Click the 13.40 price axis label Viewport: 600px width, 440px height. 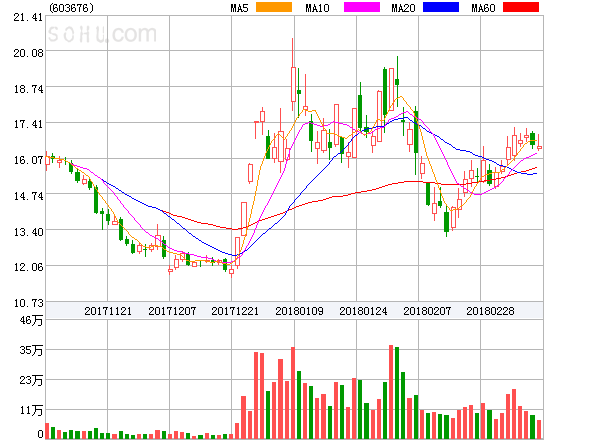29,232
